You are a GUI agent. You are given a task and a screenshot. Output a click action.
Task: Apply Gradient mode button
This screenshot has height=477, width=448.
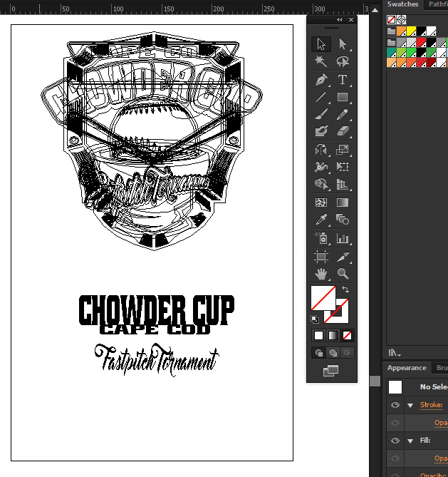tap(333, 336)
